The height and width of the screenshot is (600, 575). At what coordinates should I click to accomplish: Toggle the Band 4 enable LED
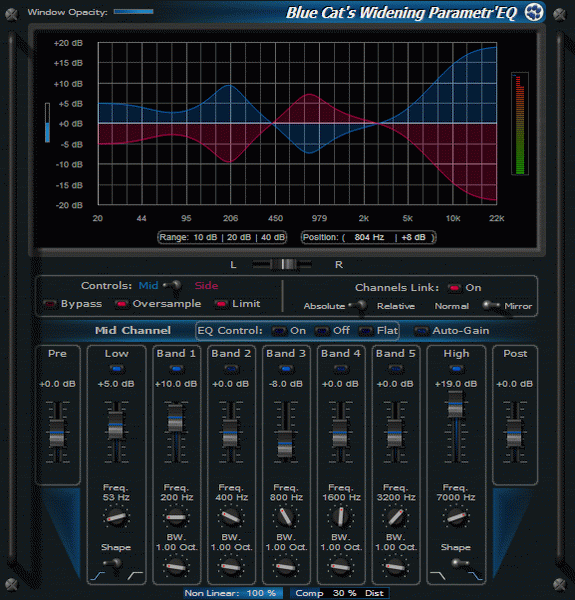(x=340, y=369)
